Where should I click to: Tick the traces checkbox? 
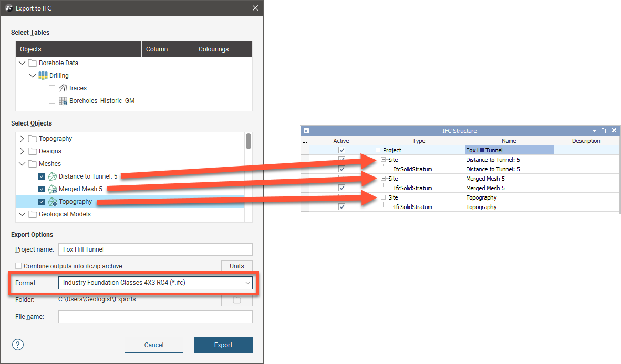point(52,88)
